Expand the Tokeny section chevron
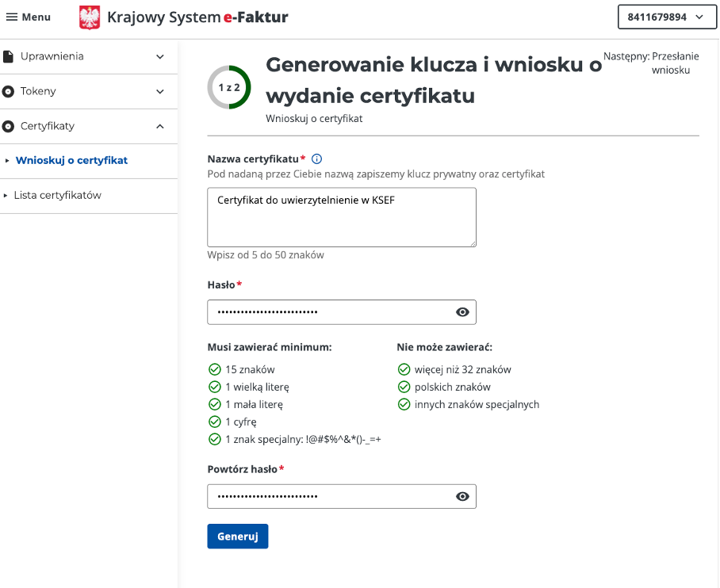This screenshot has width=720, height=588. click(160, 92)
